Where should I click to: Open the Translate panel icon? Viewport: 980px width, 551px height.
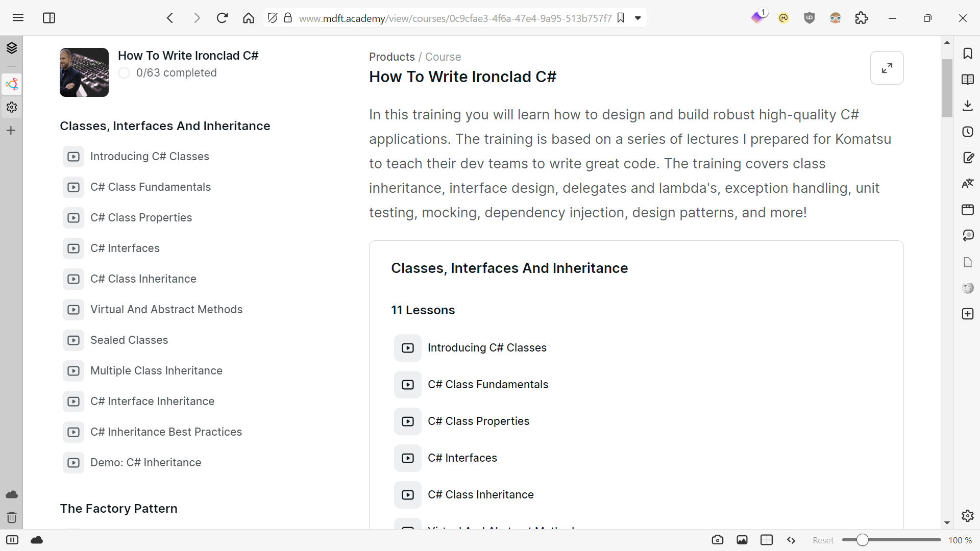click(x=968, y=184)
